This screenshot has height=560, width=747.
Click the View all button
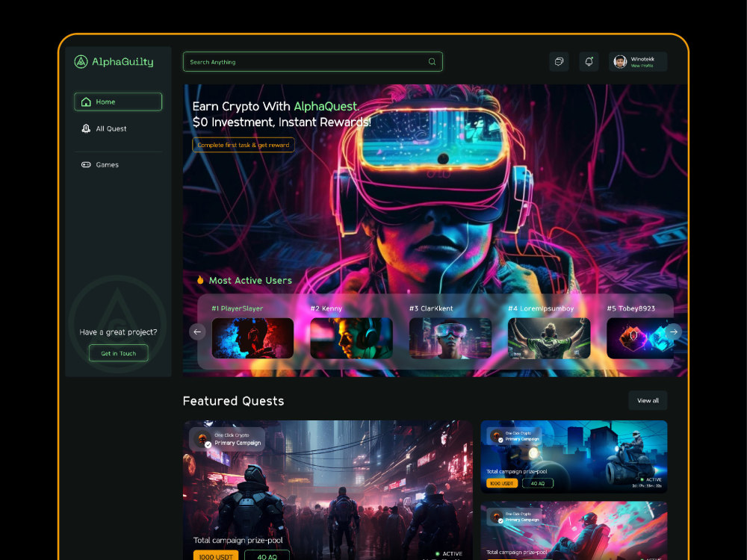pos(647,400)
